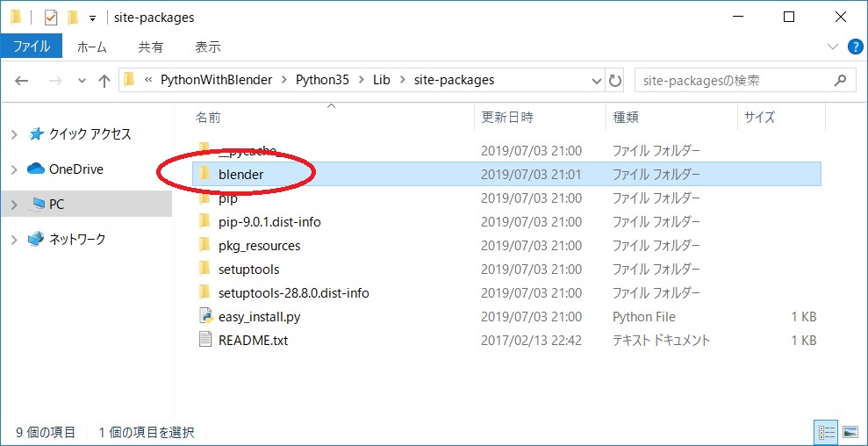Click folder icon of pkg_resources
Viewport: 868px width, 446px height.
click(x=204, y=245)
